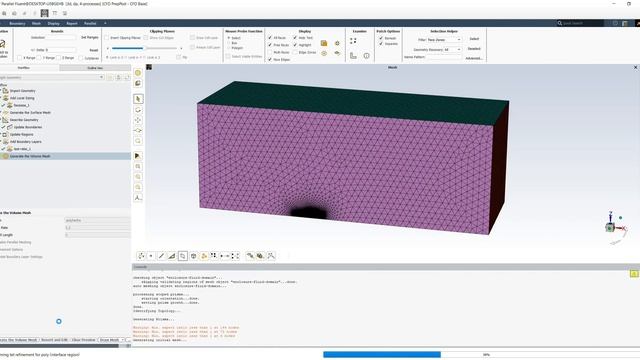Screen dimensions: 640x360
Task: Click the examine info icon in Examine group
Action: (x=367, y=56)
